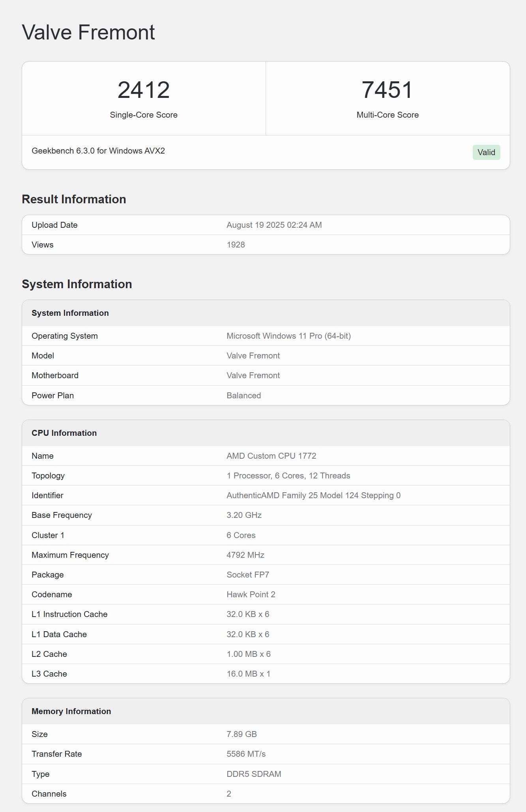Click the Codename label
Viewport: 526px width, 812px height.
pyautogui.click(x=52, y=594)
